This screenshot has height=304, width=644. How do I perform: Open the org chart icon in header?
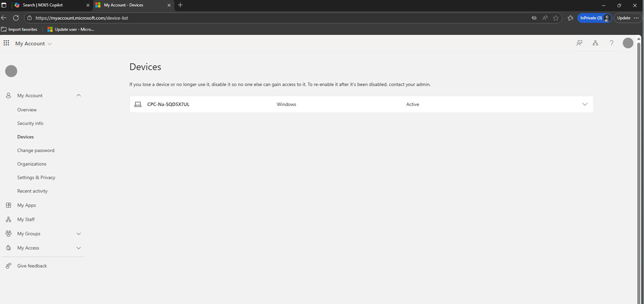point(595,43)
